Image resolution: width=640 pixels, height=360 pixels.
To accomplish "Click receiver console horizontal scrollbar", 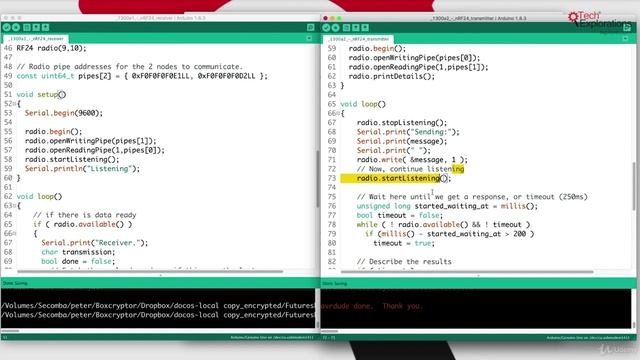I will click(10, 331).
